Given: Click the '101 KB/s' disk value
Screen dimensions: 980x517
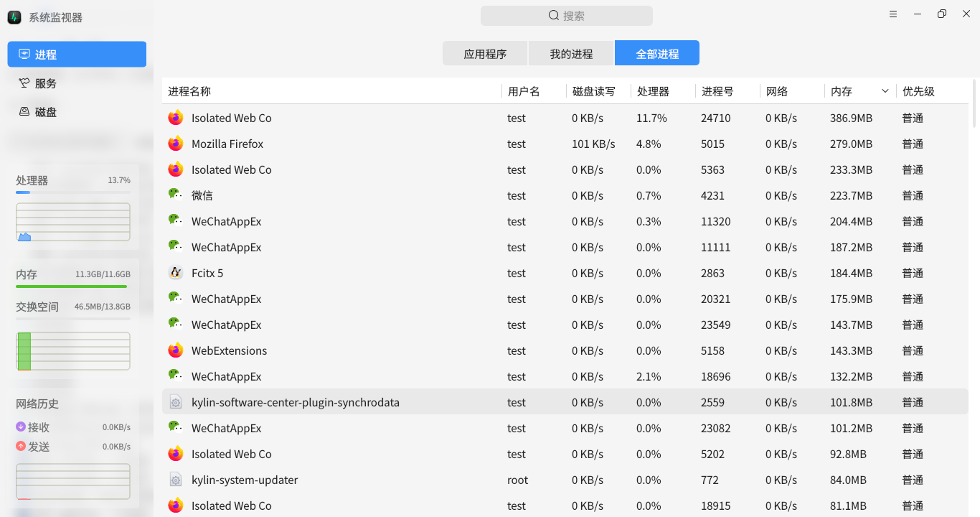Looking at the screenshot, I should click(x=593, y=144).
